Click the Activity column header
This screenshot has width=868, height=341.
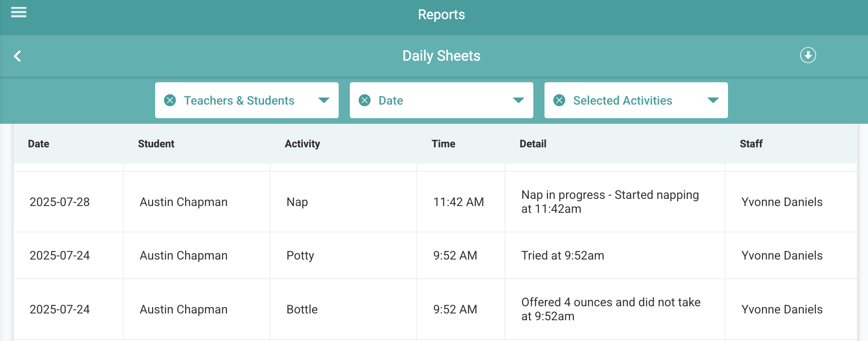point(302,144)
